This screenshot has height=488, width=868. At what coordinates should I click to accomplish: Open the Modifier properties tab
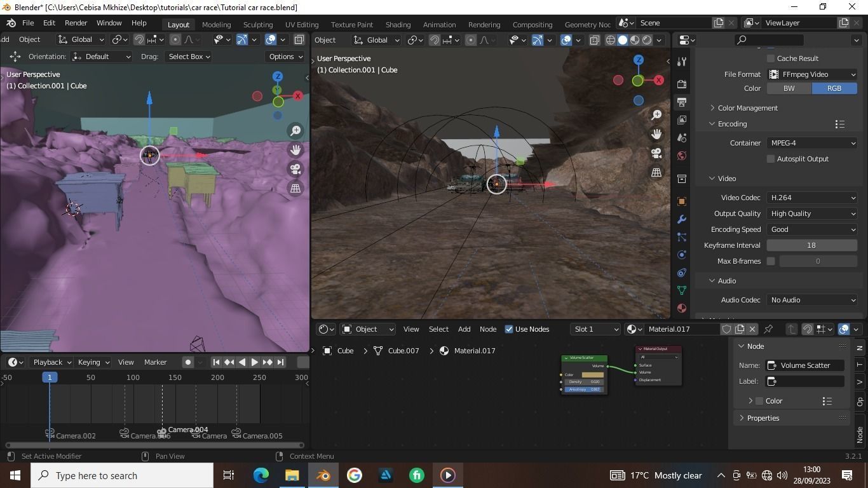(682, 219)
